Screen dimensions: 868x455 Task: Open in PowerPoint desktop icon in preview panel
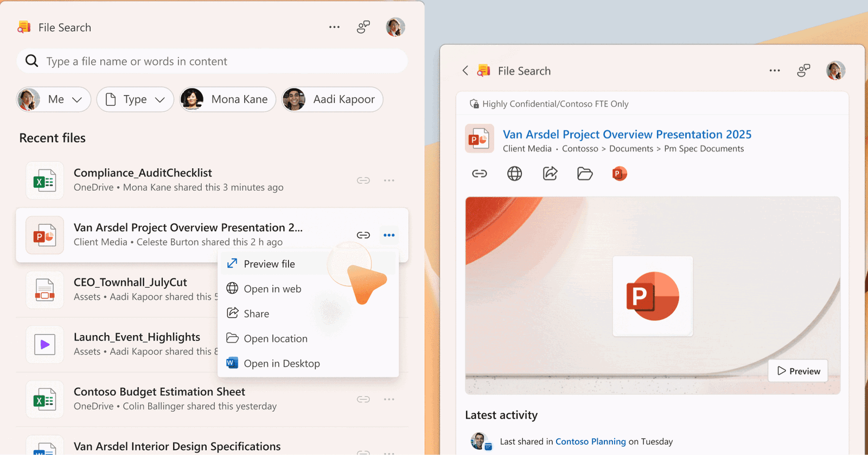click(x=619, y=174)
